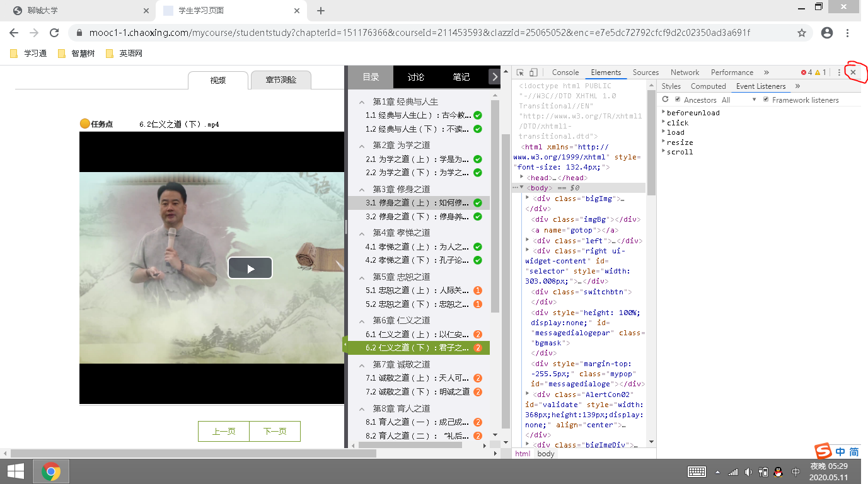
Task: Open lesson 7.1 诚敬之道(上)
Action: (x=419, y=378)
